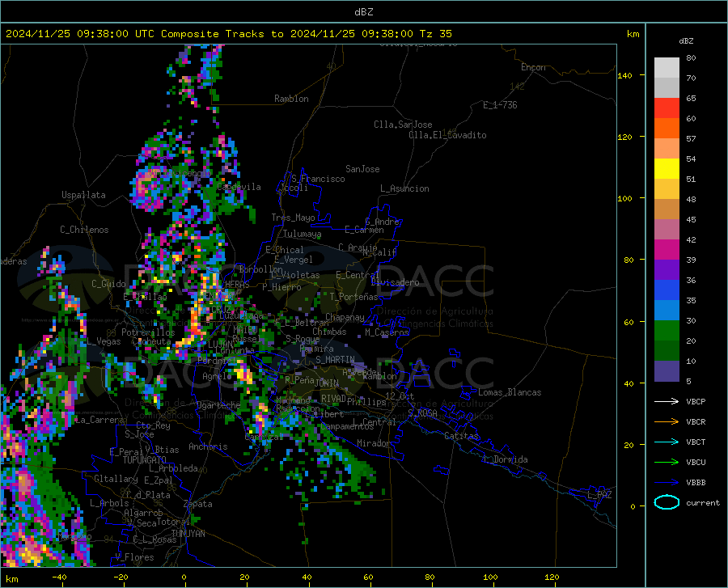Click the Clla.El_Cavadito place label
Screen dimensions: 728x588
447,135
